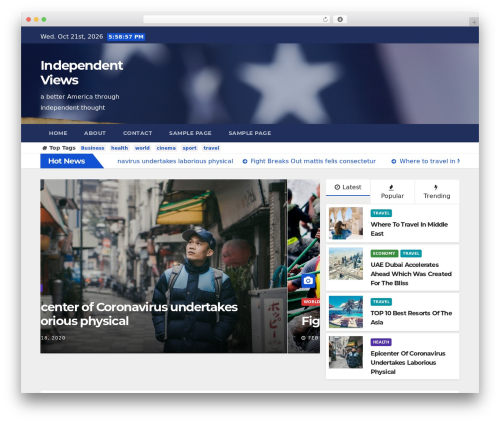Select the sport tag
The image size is (500, 423).
click(x=189, y=148)
